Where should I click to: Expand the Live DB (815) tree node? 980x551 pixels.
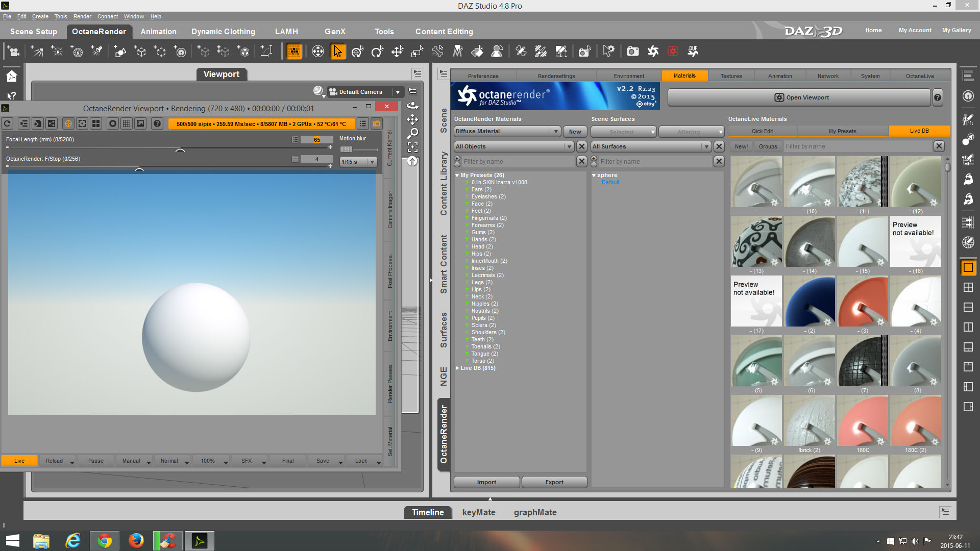click(457, 368)
